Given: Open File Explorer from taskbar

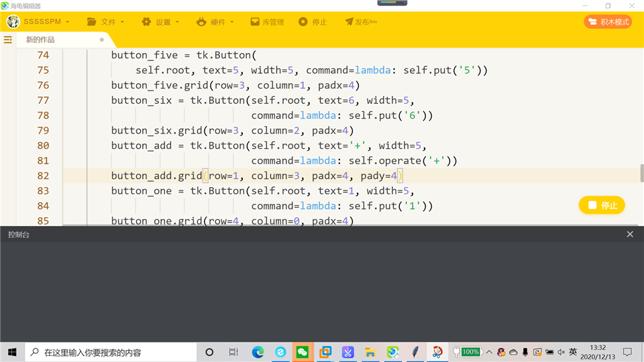Looking at the screenshot, I should click(x=370, y=352).
